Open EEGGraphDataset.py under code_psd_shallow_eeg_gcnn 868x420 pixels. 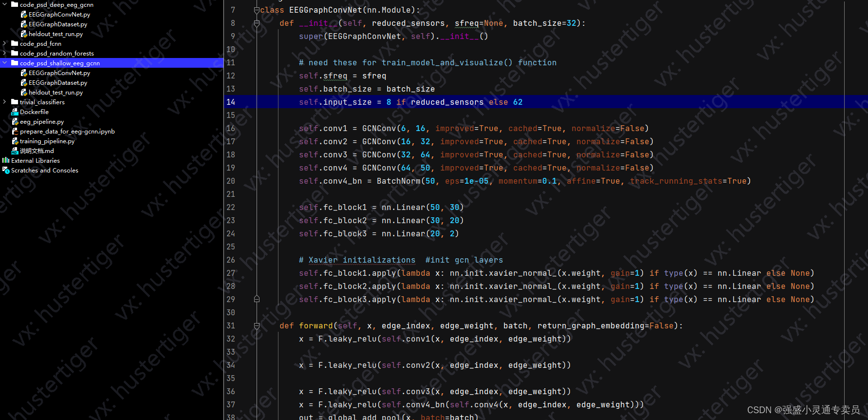[58, 82]
